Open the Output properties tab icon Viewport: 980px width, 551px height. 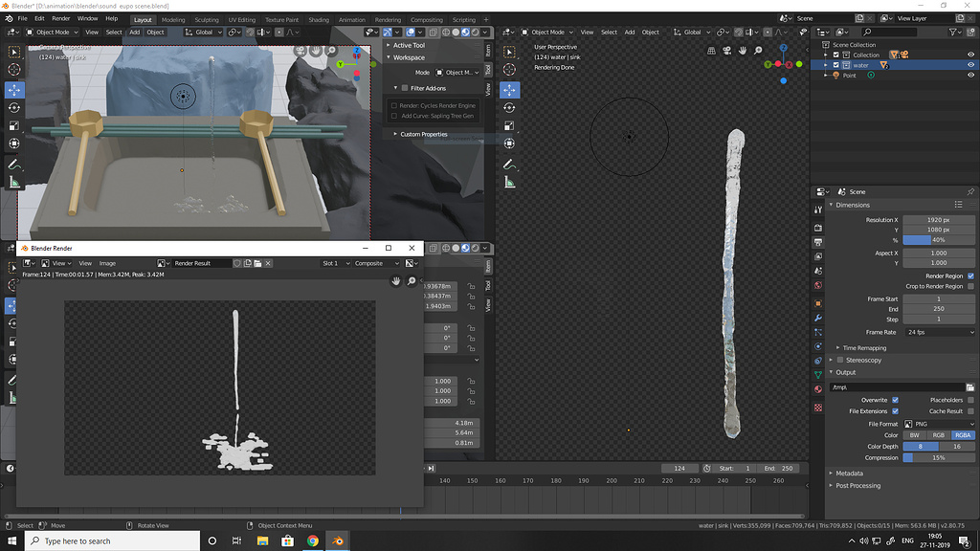818,242
